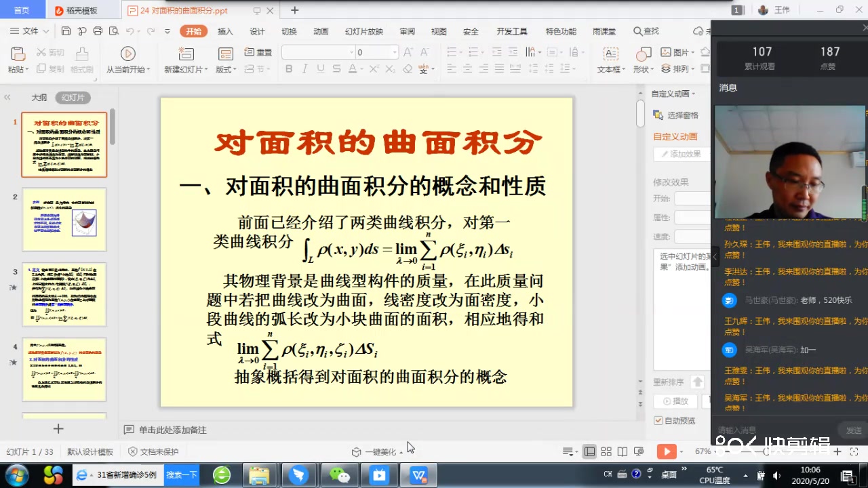This screenshot has height=488, width=868.
Task: Switch to the 插入 ribbon tab
Action: click(225, 30)
